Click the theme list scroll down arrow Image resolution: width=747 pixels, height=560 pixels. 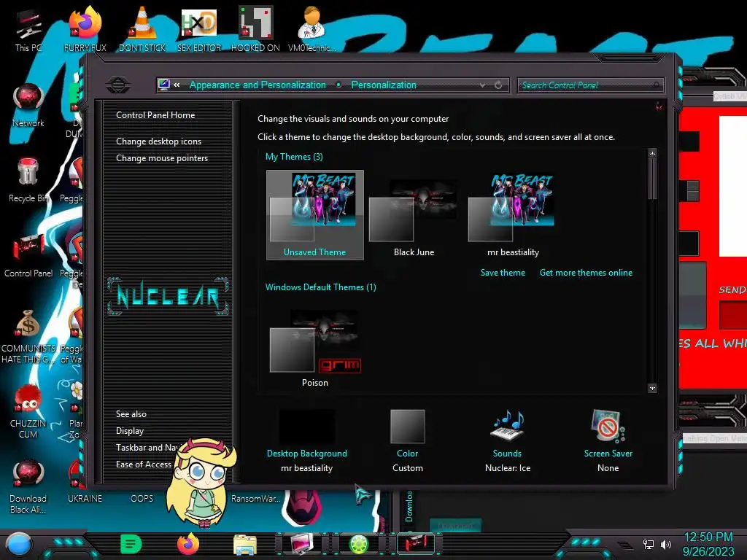[x=652, y=388]
